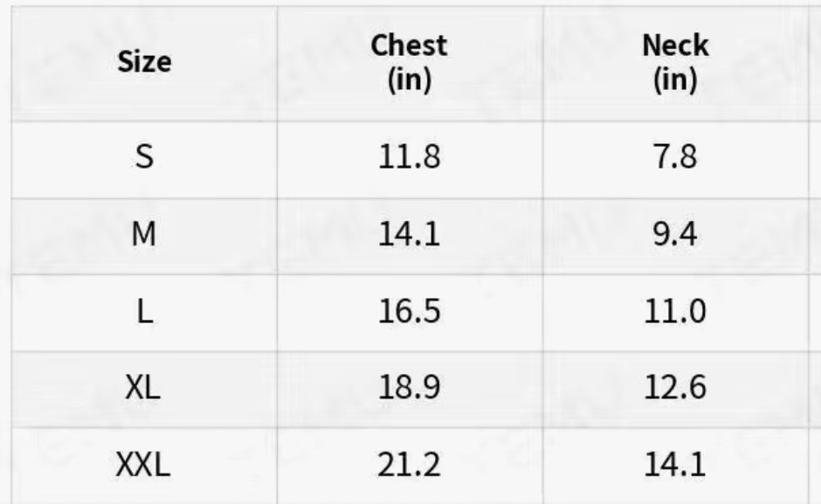
Task: Click chest value 16.5
Action: (409, 312)
